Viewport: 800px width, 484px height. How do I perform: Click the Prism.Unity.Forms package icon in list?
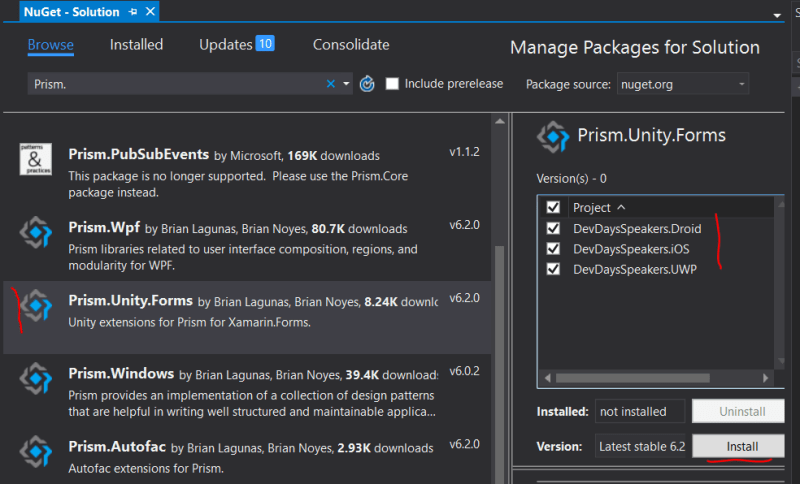(x=36, y=305)
